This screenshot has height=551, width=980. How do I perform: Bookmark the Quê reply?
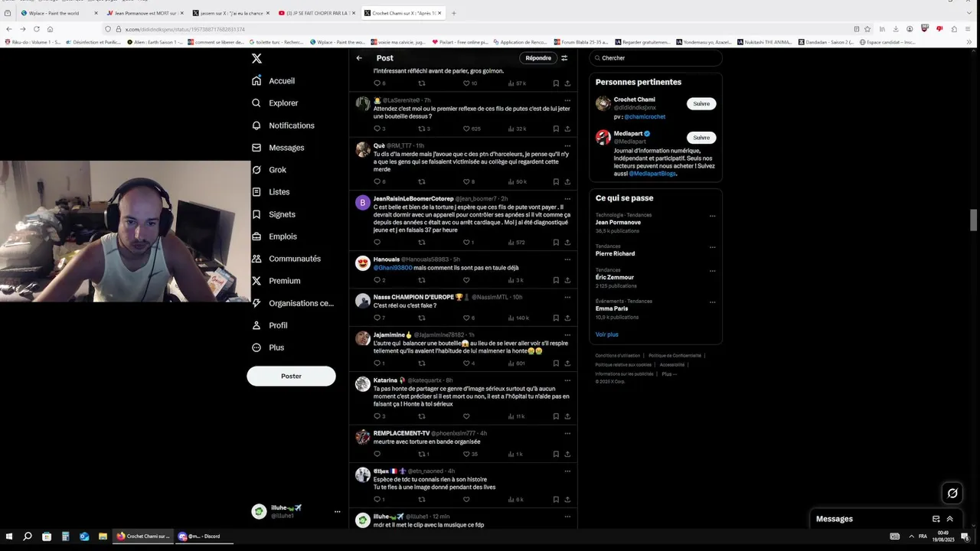556,181
